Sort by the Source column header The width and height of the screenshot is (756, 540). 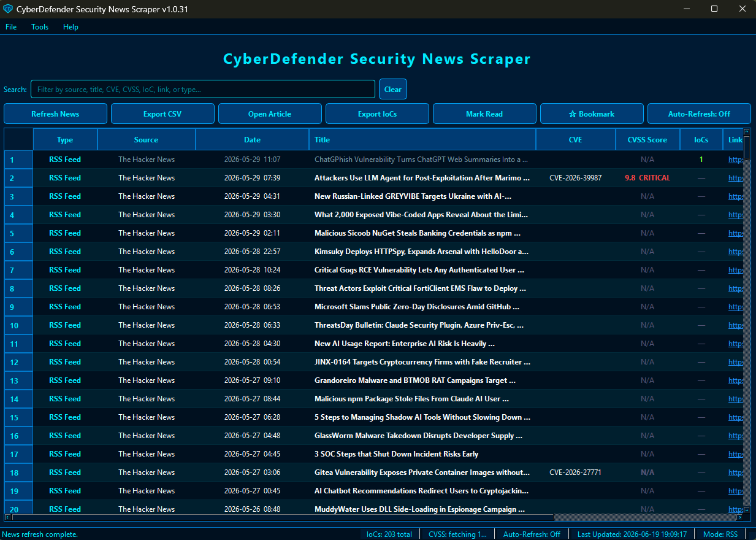tap(147, 139)
